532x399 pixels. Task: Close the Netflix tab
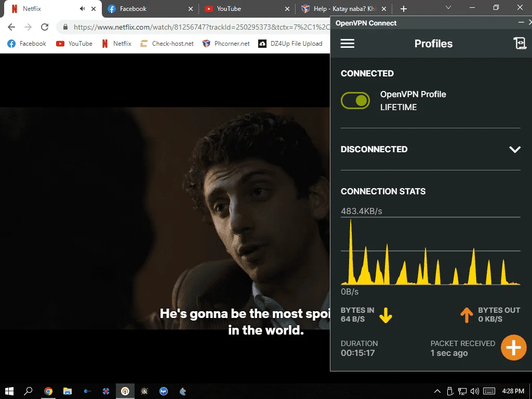(x=94, y=9)
